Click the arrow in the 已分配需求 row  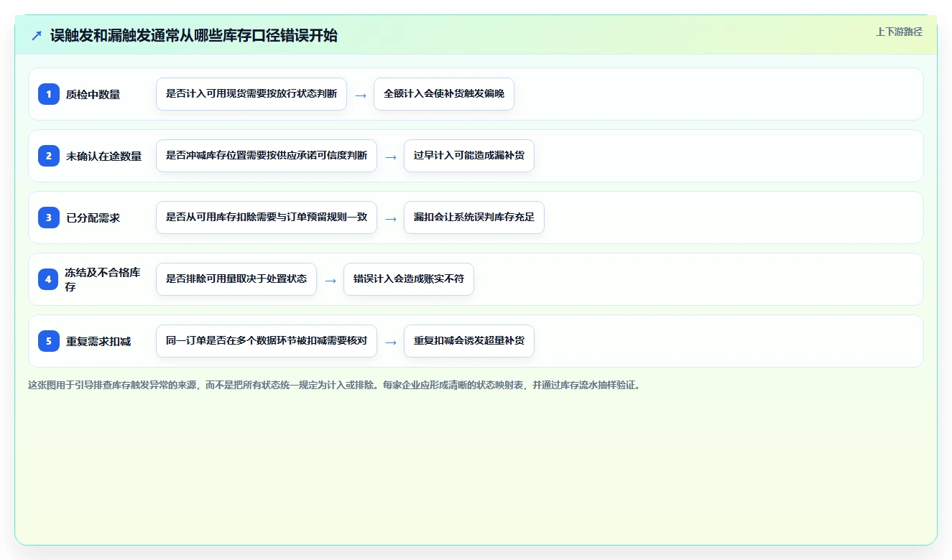pyautogui.click(x=391, y=219)
